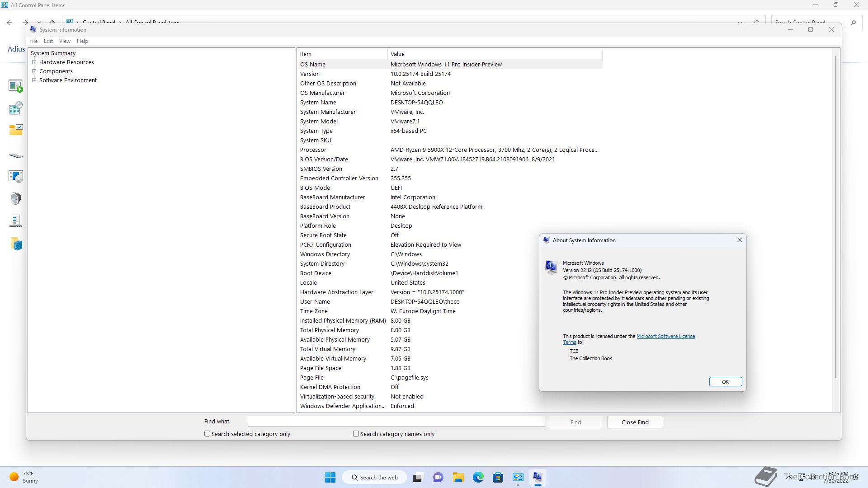Image resolution: width=868 pixels, height=488 pixels.
Task: Open the Sound speaker icon in Control Panel
Action: tap(16, 198)
